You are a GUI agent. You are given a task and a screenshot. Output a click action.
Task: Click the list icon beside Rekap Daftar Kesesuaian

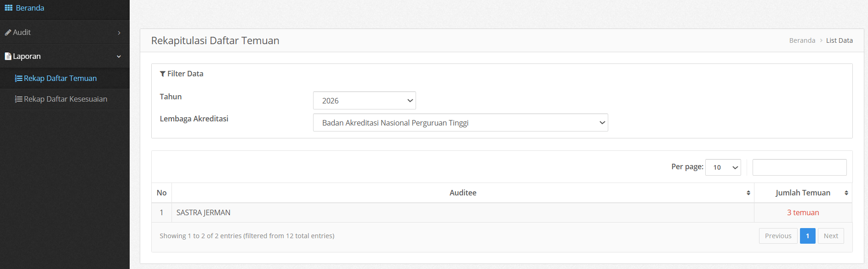point(18,99)
